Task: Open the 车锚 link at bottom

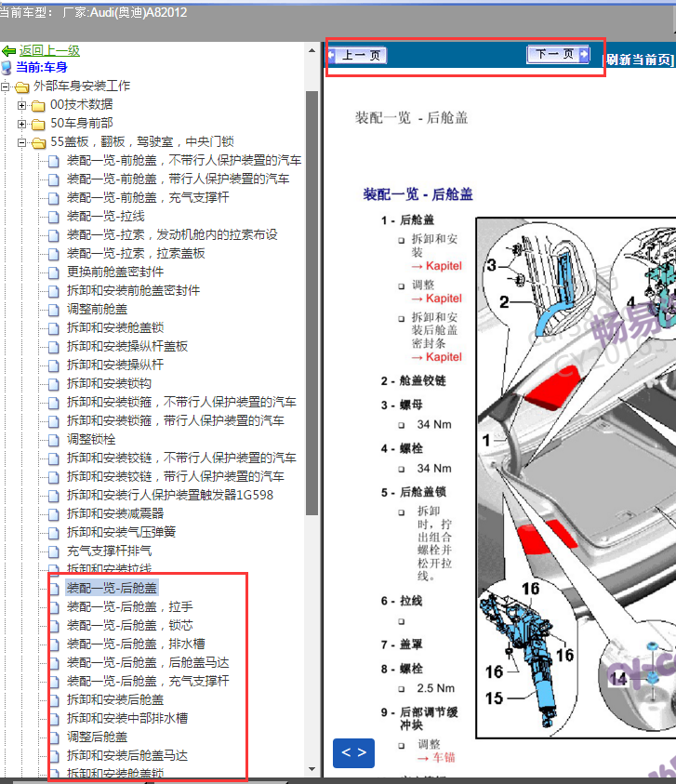Action: [436, 757]
